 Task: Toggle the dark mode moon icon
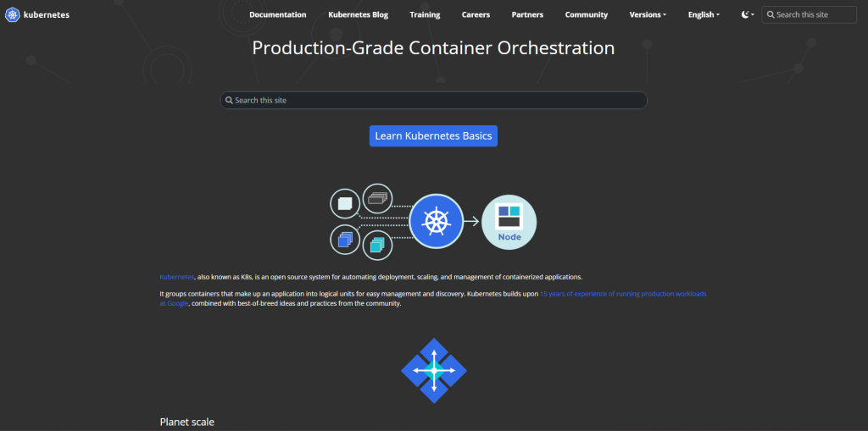click(745, 15)
